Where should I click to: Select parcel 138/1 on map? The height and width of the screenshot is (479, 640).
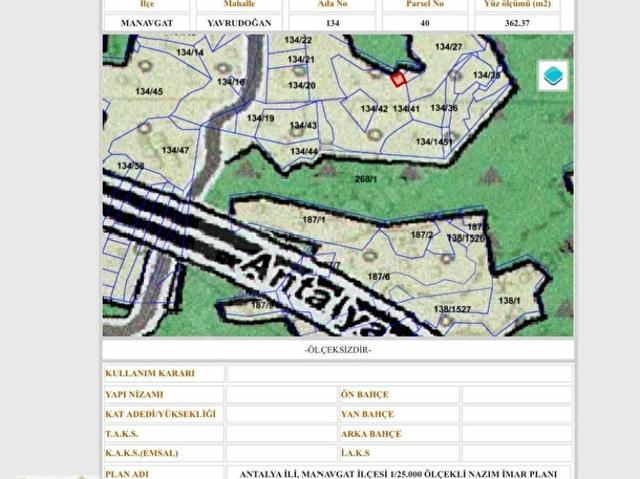pos(509,301)
